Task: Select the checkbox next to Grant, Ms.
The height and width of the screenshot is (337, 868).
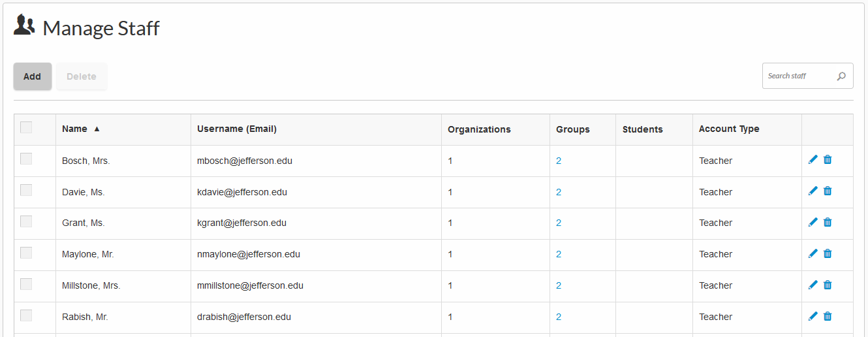Action: pos(26,221)
